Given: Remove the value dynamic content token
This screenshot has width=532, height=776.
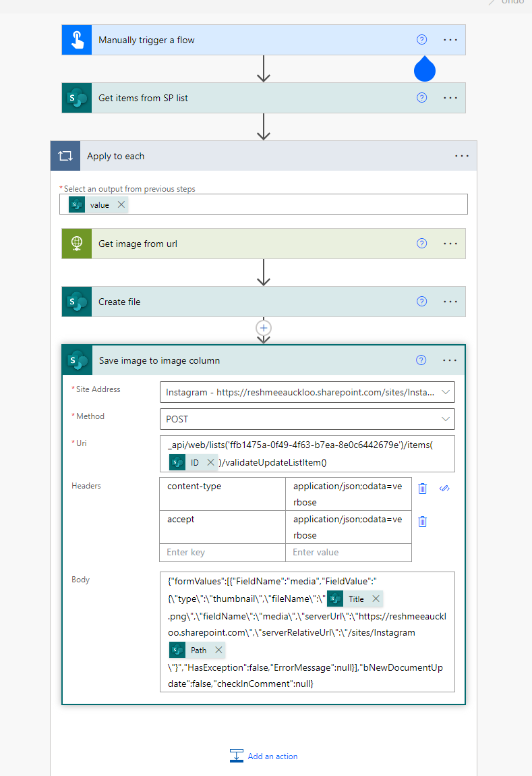Looking at the screenshot, I should pyautogui.click(x=121, y=204).
